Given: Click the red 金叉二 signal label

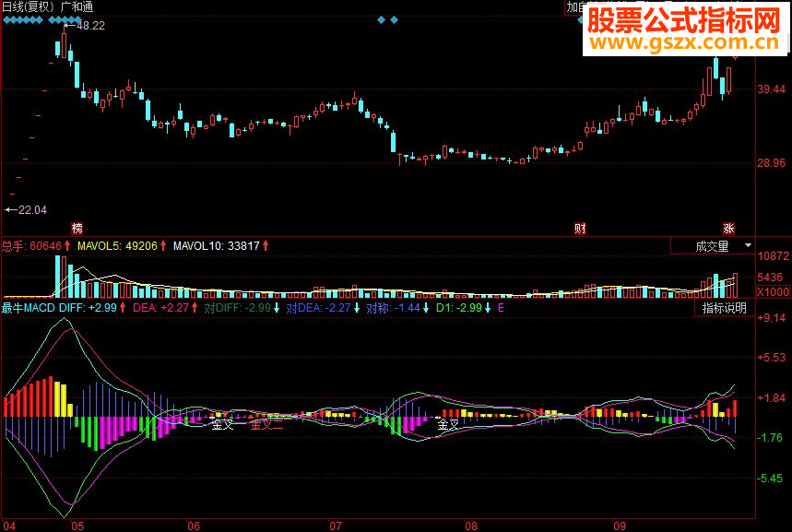Looking at the screenshot, I should click(266, 424).
